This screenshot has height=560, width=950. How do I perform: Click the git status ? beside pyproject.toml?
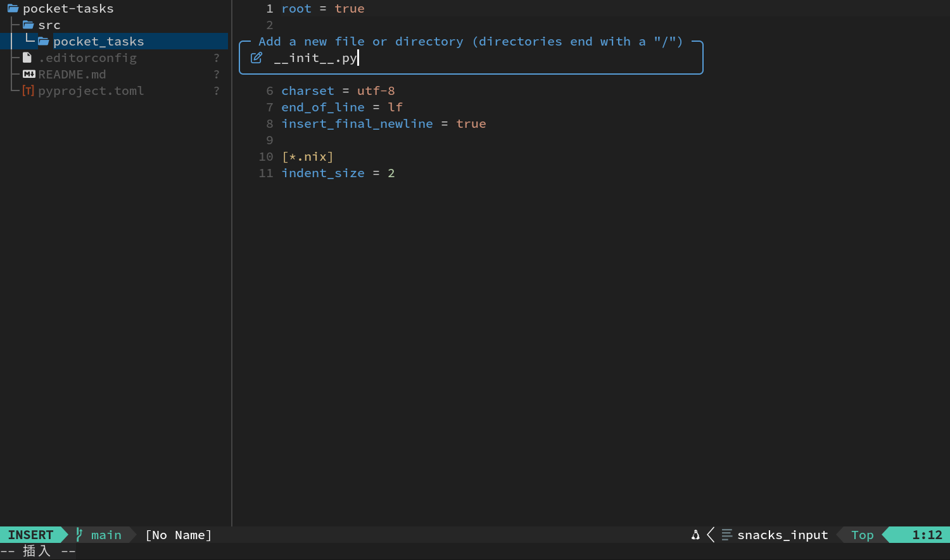click(x=217, y=91)
